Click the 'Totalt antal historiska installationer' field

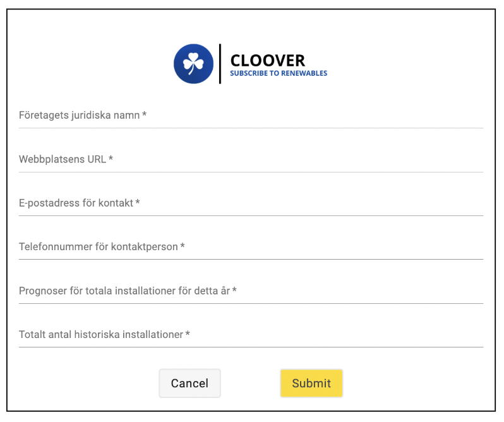point(251,335)
